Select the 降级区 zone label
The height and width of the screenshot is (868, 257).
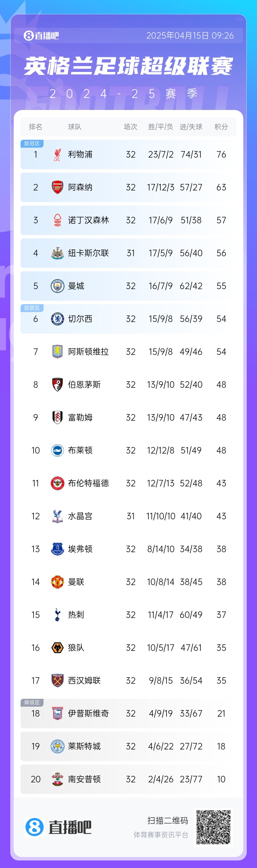pos(32,703)
